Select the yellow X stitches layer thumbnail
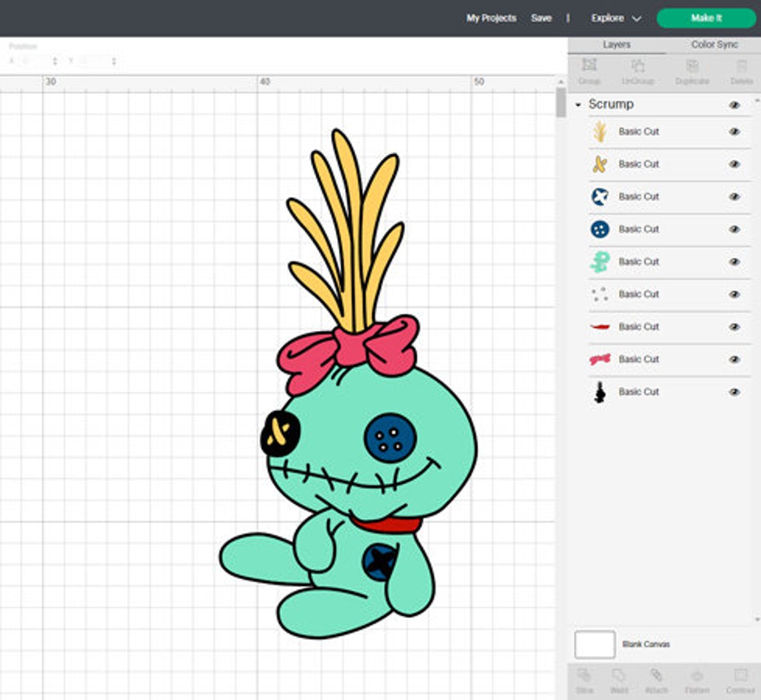The width and height of the screenshot is (761, 700). point(600,164)
